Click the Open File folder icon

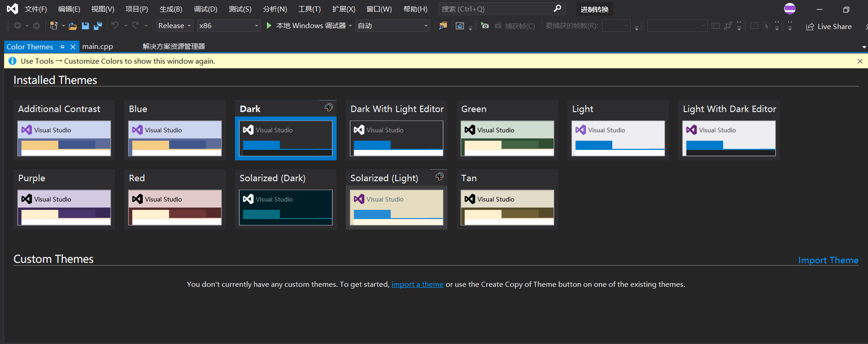(x=72, y=26)
